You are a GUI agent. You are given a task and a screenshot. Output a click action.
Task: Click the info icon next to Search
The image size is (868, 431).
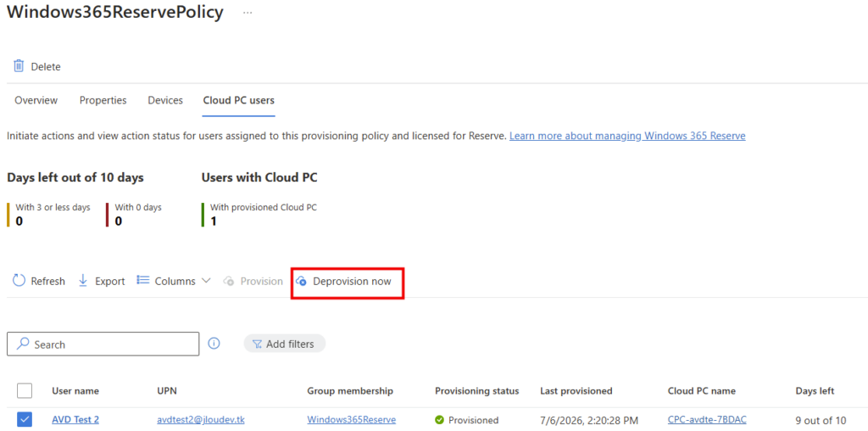(214, 344)
